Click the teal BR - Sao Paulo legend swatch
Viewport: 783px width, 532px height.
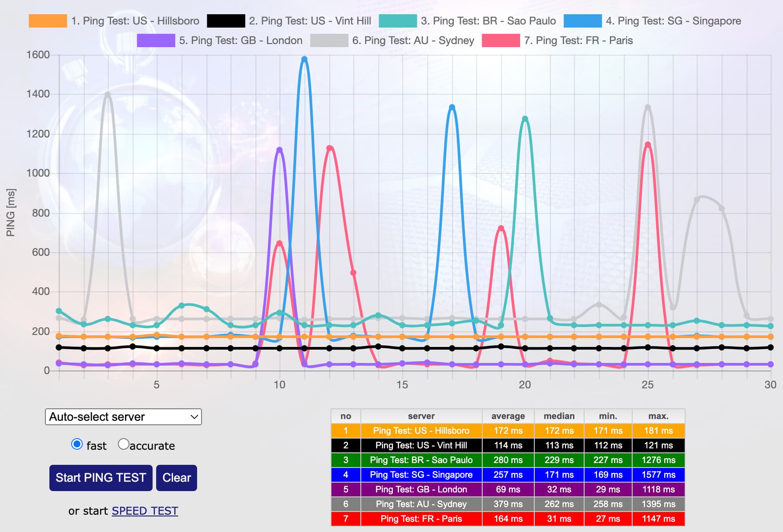pyautogui.click(x=397, y=20)
